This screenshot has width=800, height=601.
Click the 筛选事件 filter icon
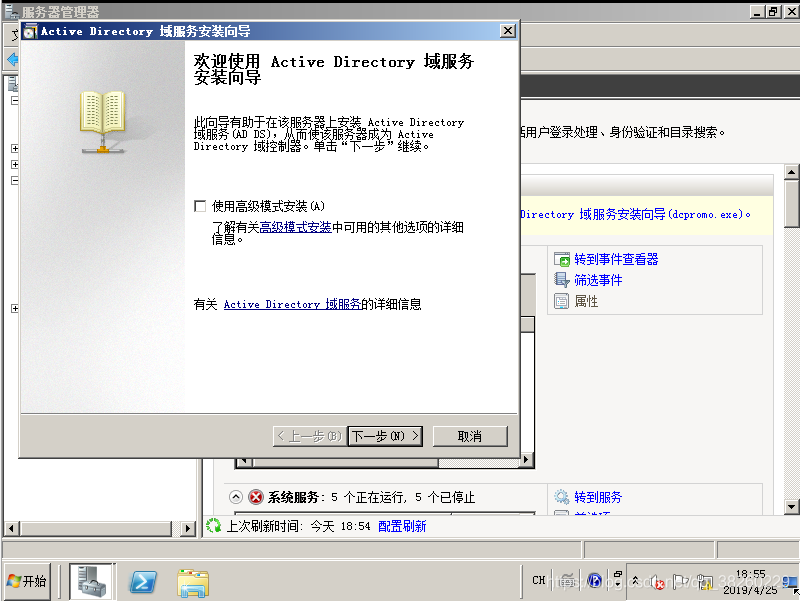[562, 280]
